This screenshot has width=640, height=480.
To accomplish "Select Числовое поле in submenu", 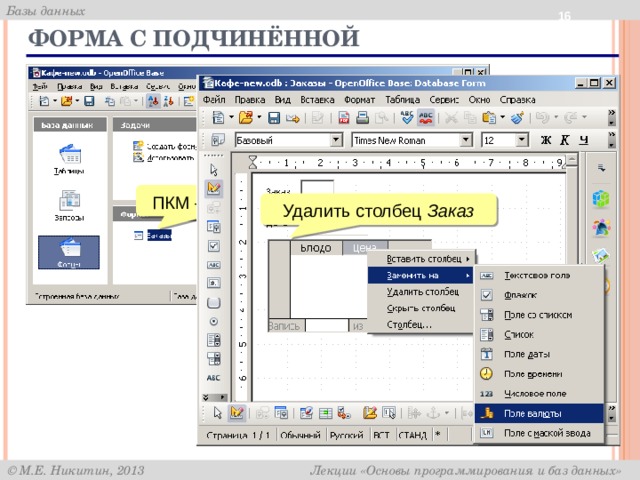I will pos(539,393).
